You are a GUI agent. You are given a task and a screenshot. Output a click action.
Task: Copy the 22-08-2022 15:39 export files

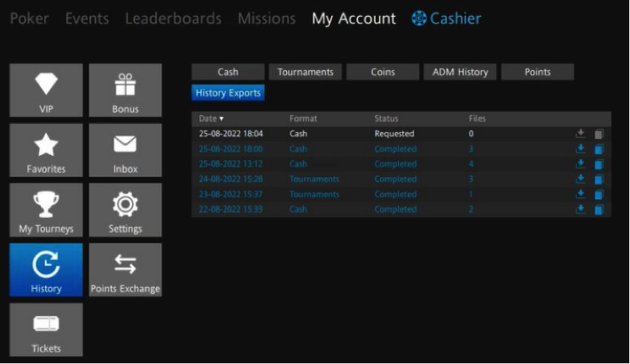pyautogui.click(x=598, y=210)
